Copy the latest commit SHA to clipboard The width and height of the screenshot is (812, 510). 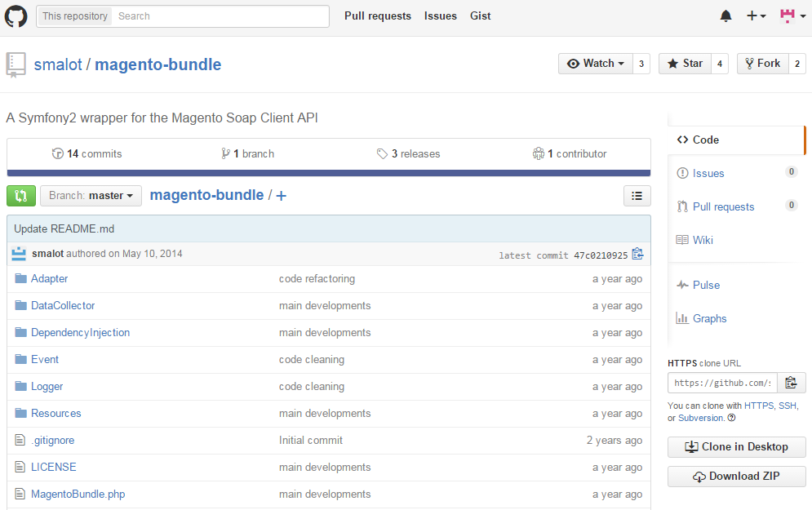pos(637,255)
